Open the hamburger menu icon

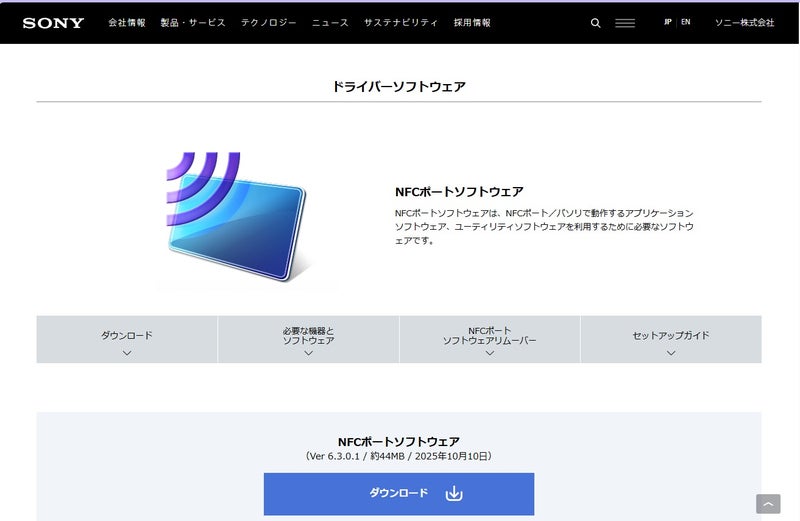click(x=625, y=23)
